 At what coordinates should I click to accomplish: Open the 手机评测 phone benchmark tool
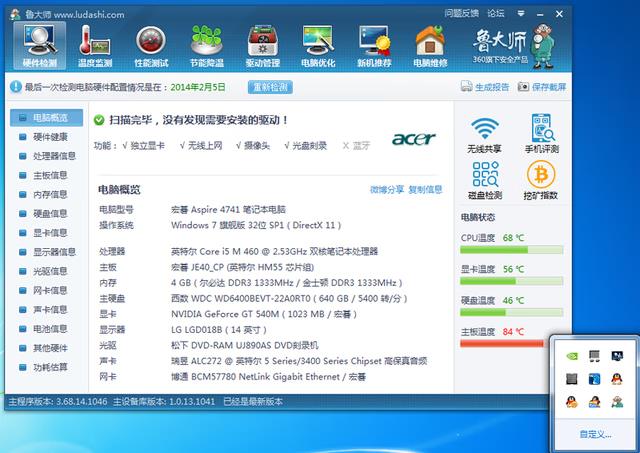(542, 134)
